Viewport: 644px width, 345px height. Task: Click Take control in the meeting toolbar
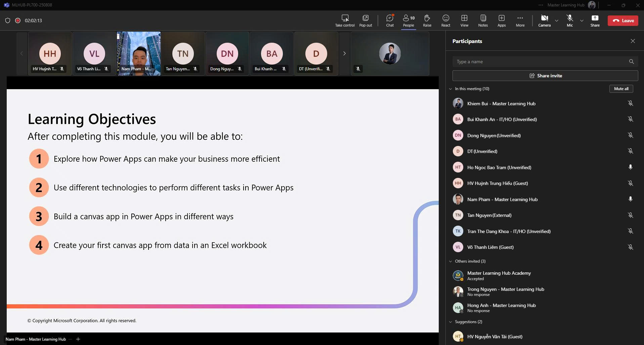coord(345,21)
